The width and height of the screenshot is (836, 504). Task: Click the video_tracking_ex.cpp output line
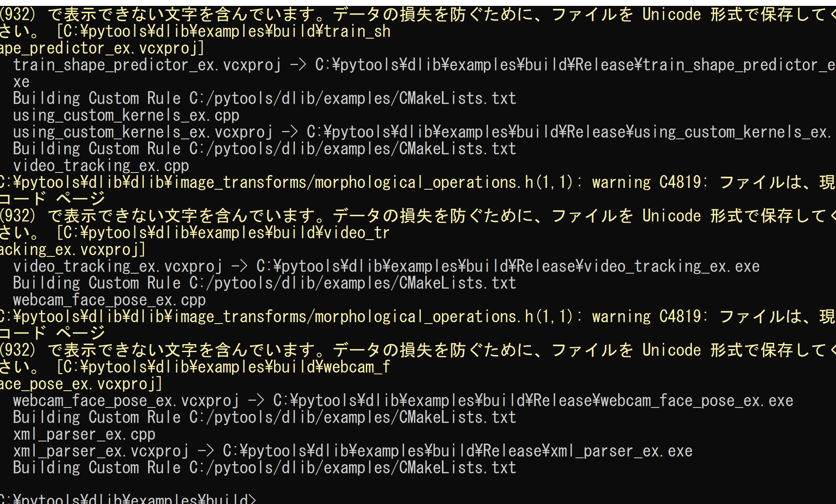coord(101,166)
